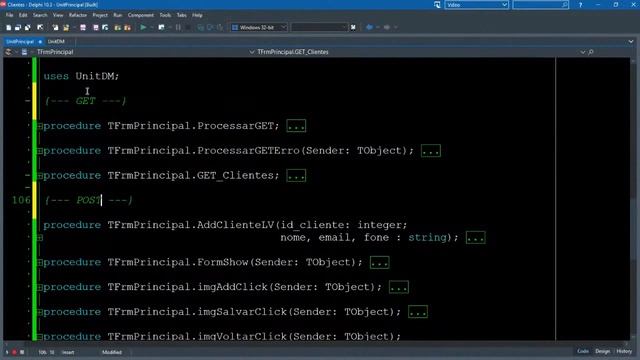The height and width of the screenshot is (360, 640).
Task: Click the X icon beside empty toolbar combo
Action: pyautogui.click(x=353, y=27)
